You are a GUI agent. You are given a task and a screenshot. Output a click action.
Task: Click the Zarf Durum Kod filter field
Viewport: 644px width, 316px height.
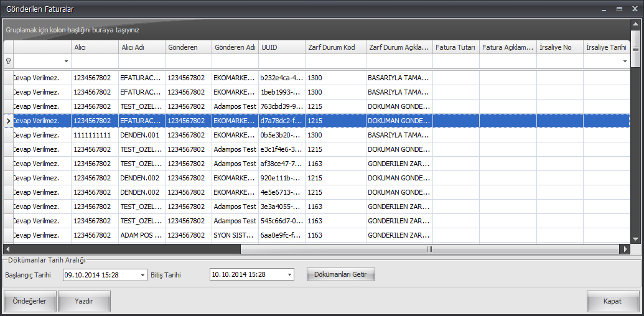tap(335, 61)
